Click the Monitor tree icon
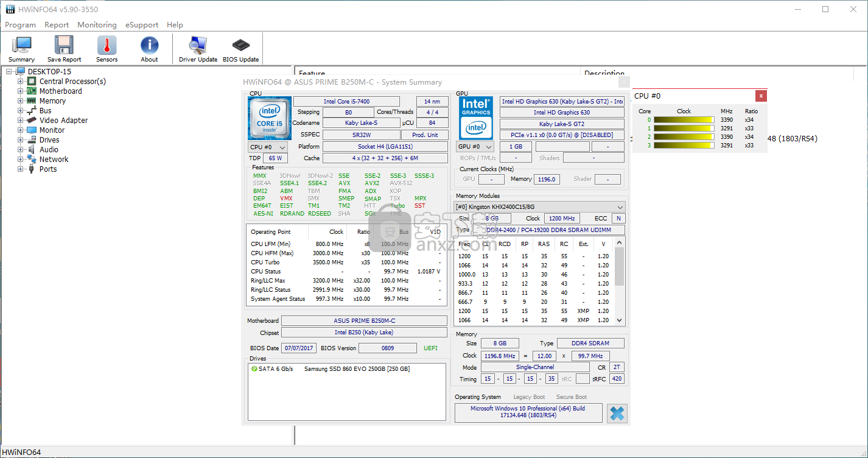The width and height of the screenshot is (868, 458). (32, 130)
